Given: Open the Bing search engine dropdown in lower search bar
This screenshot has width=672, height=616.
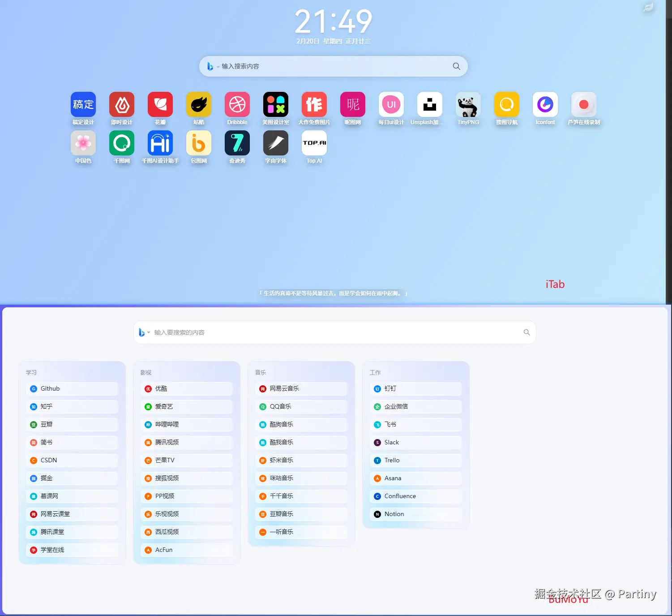Looking at the screenshot, I should [x=144, y=332].
